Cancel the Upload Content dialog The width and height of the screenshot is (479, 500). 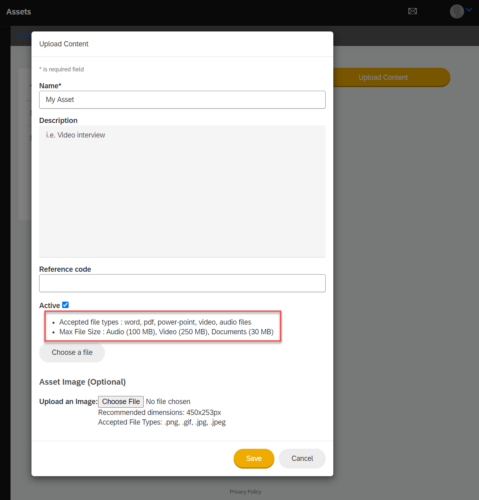[302, 459]
